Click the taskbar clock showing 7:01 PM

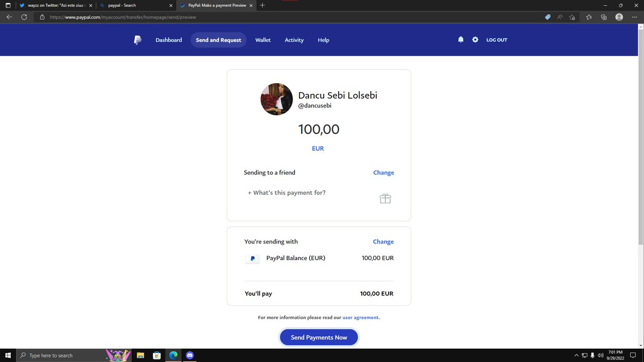tap(615, 355)
